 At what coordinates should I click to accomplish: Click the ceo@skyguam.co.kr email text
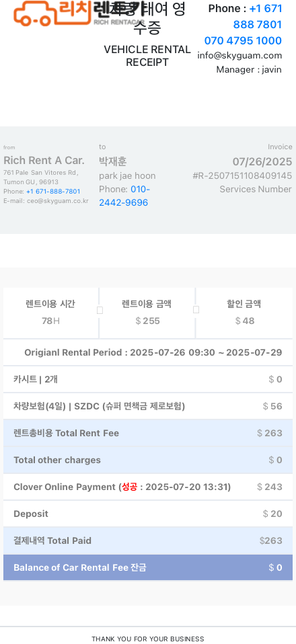(58, 201)
